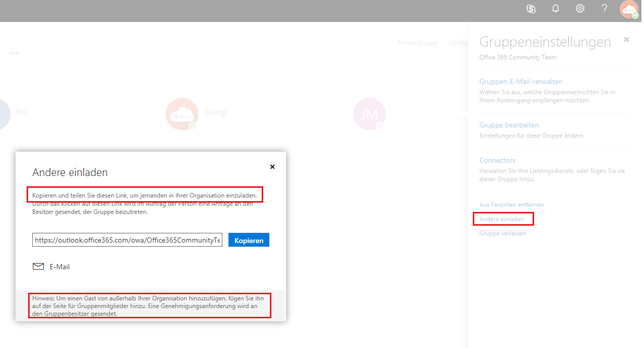Click the envelope E-Mail icon

point(38,267)
